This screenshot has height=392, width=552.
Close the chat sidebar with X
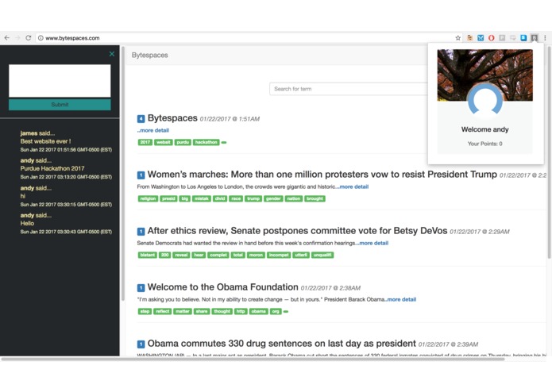tap(112, 54)
